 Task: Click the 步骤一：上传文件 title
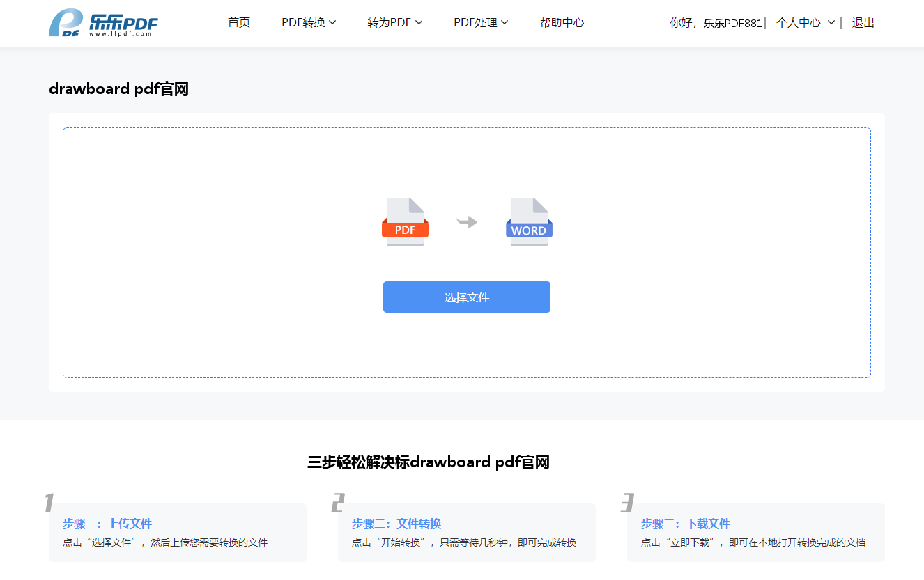[x=107, y=524]
